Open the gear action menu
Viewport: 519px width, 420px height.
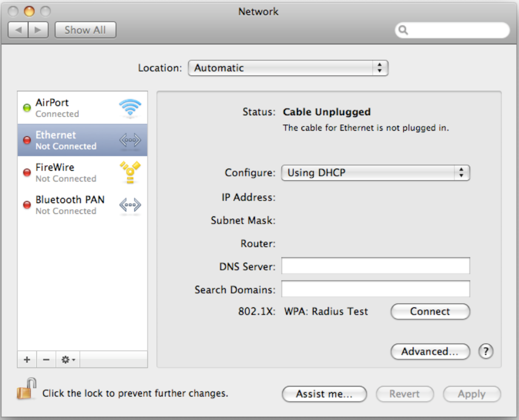click(x=68, y=360)
